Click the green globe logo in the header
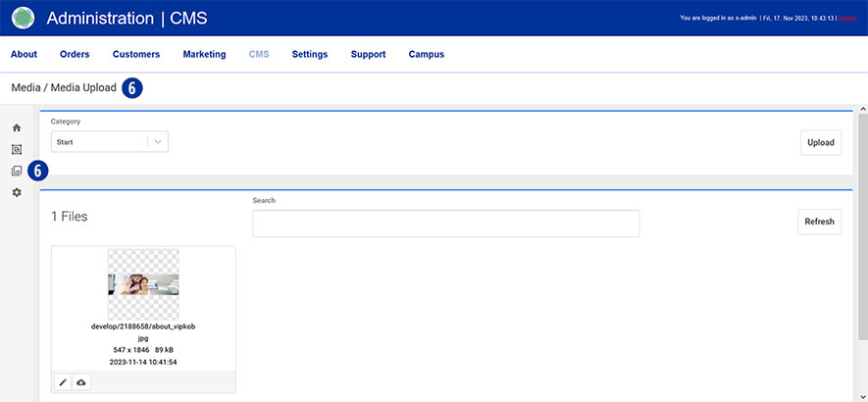This screenshot has width=868, height=402. (24, 19)
